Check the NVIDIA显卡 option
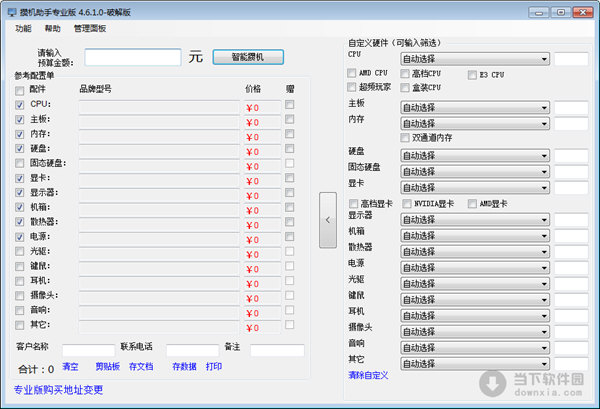Screen dimensions: 600x409 pyautogui.click(x=407, y=204)
